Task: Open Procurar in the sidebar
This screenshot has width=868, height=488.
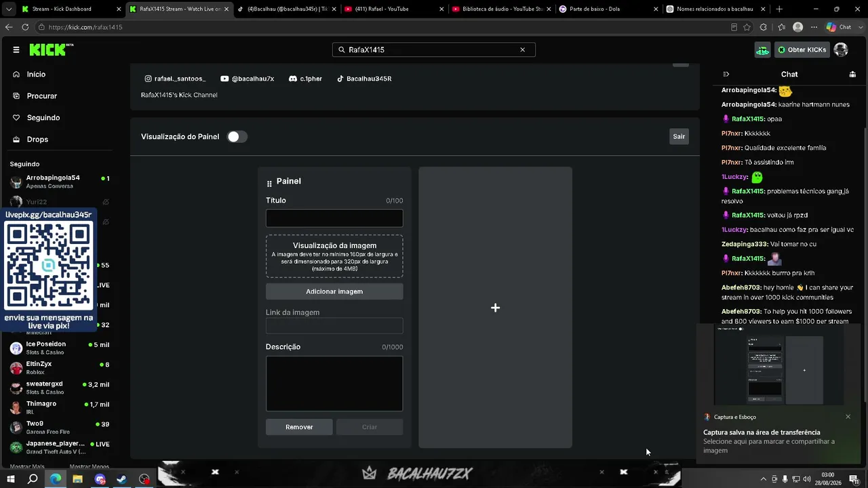Action: point(42,96)
